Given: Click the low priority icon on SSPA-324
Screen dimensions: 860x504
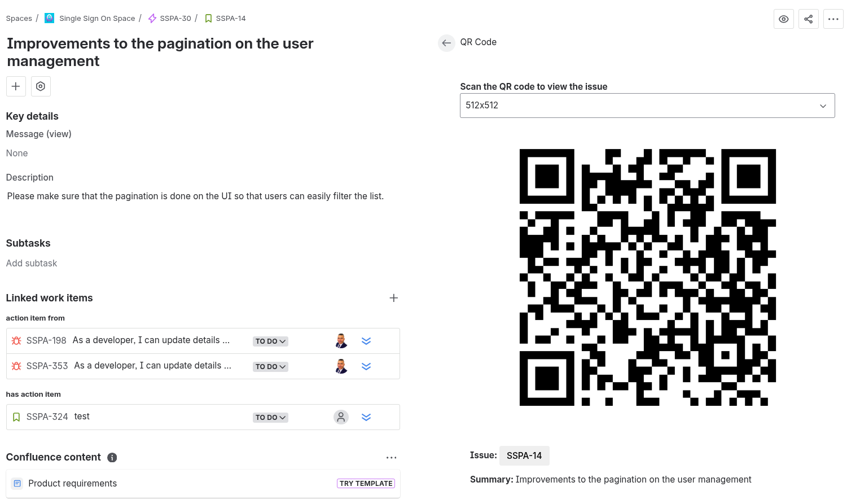Looking at the screenshot, I should [366, 417].
